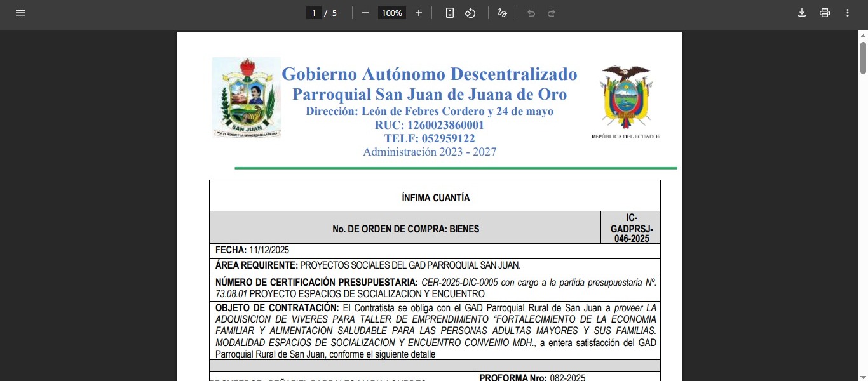868x381 pixels.
Task: Toggle fit to page view
Action: coord(450,13)
